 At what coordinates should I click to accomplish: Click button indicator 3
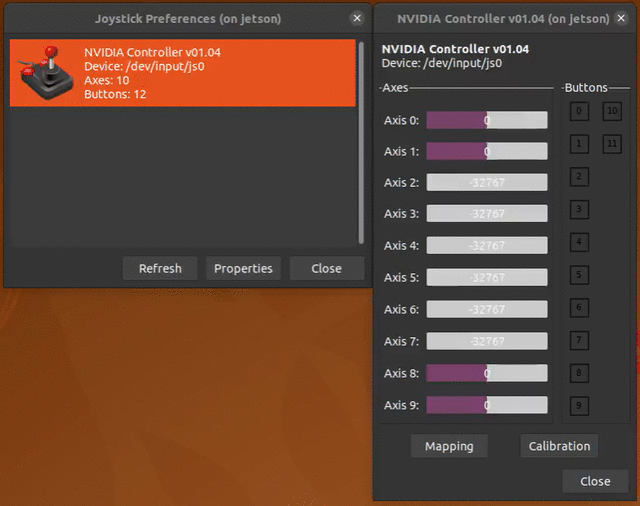point(579,209)
